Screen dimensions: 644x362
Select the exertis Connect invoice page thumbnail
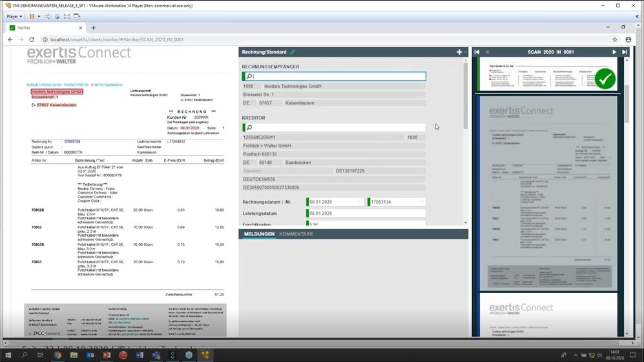tap(547, 192)
